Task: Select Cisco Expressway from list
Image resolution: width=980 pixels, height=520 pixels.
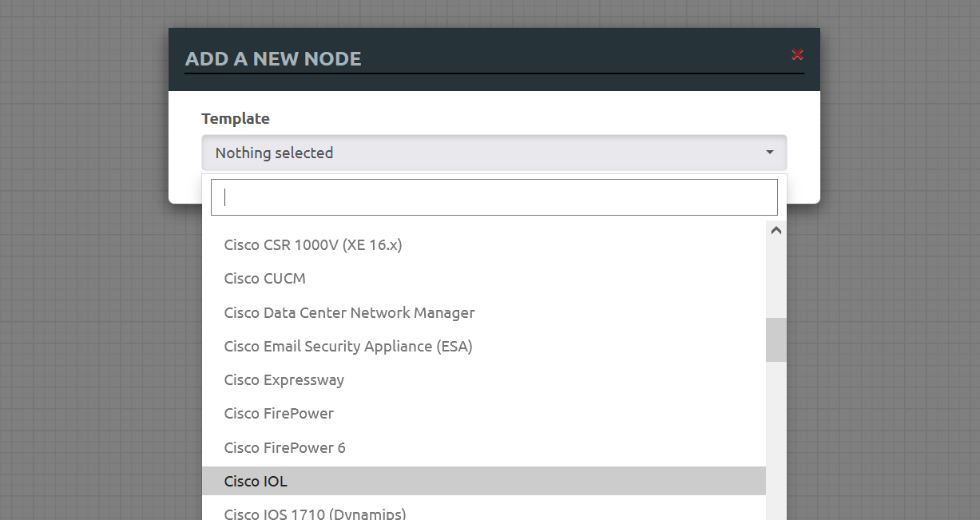Action: [x=483, y=379]
